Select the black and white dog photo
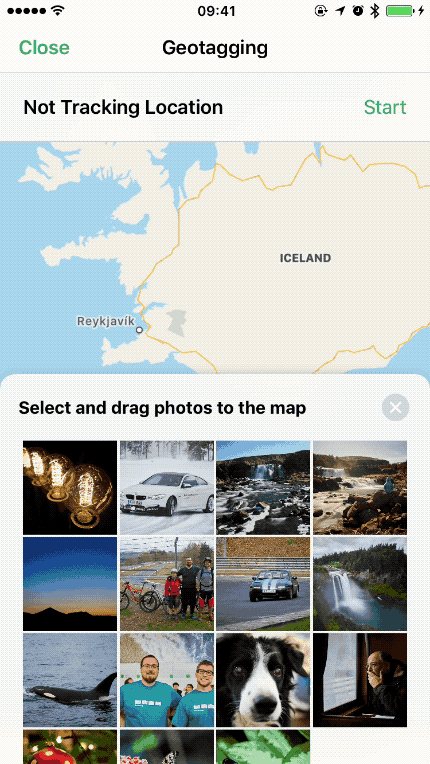The height and width of the screenshot is (764, 430). (263, 680)
